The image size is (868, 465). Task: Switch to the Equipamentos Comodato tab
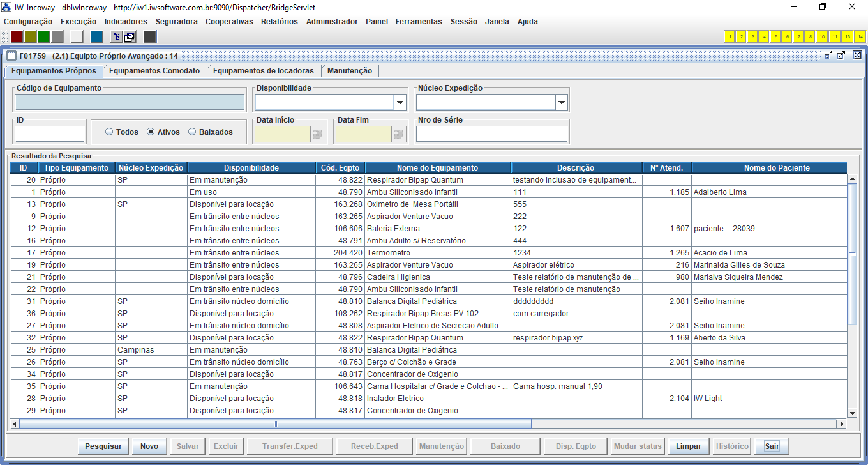pos(154,71)
